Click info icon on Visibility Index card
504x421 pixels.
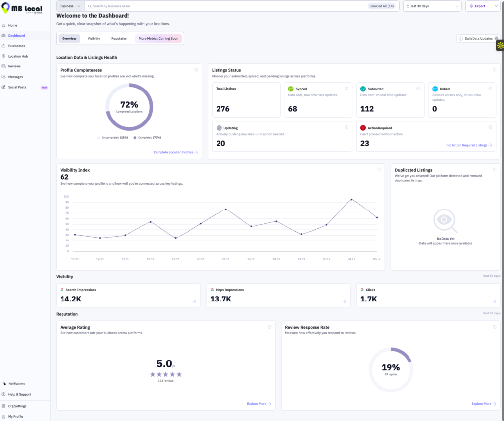[x=379, y=170]
